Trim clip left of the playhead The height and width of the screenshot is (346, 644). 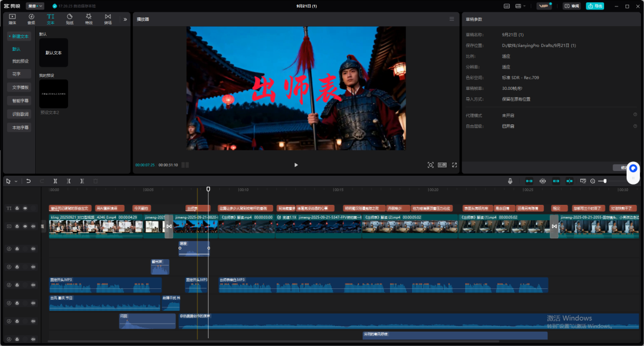coord(69,181)
